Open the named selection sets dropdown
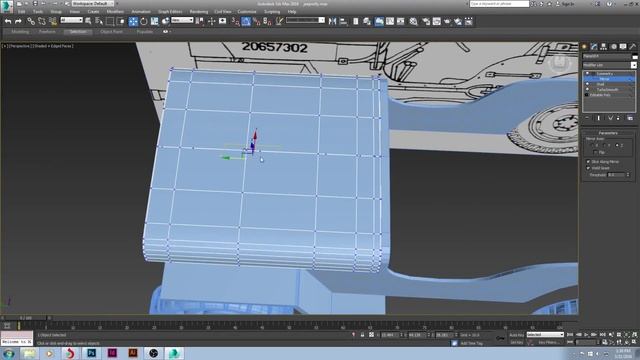 click(x=305, y=20)
